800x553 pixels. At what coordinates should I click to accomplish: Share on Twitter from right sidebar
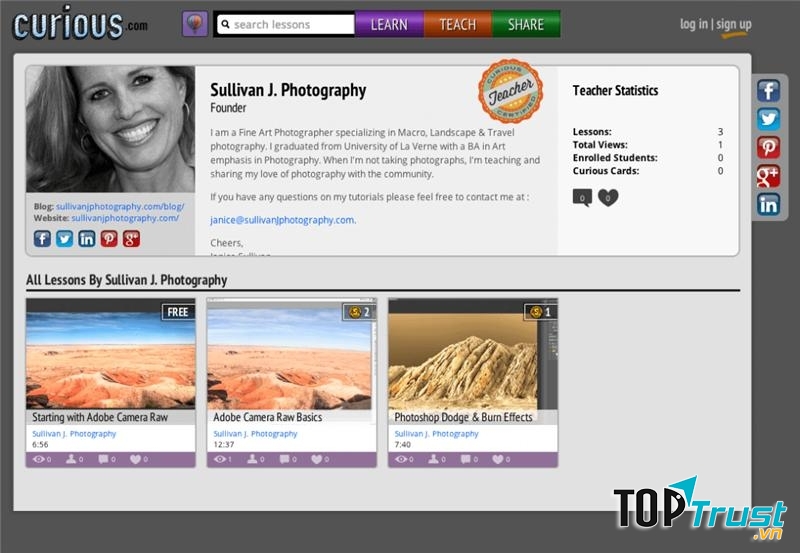pos(768,119)
